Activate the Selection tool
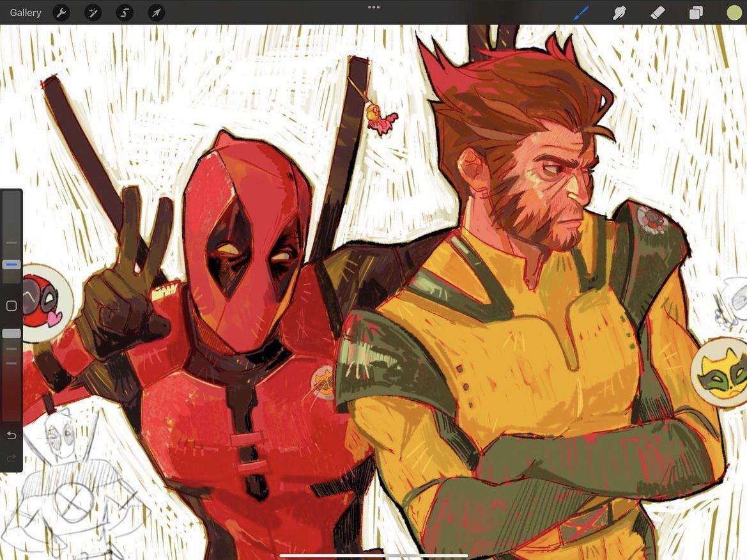This screenshot has height=560, width=747. coord(125,13)
